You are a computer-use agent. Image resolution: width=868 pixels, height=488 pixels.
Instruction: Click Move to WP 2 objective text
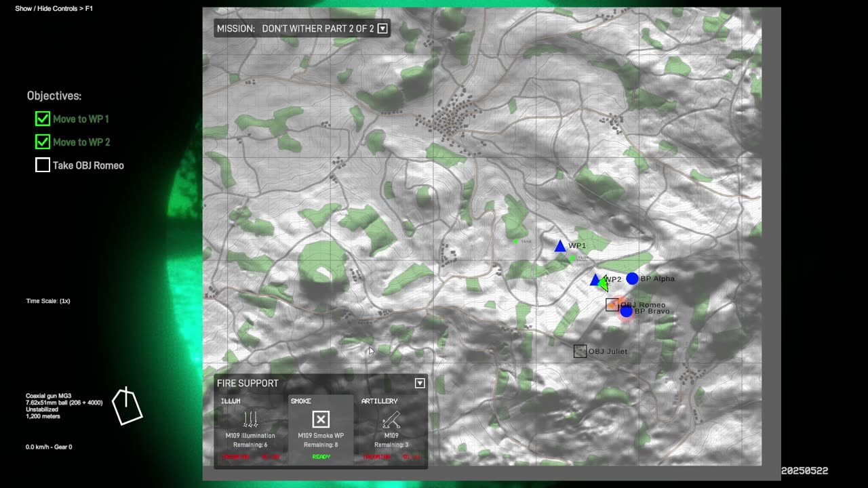click(81, 142)
